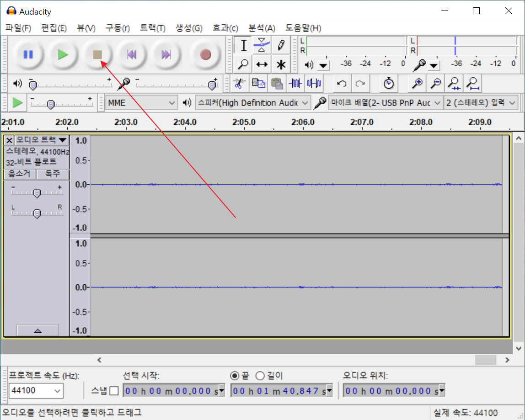Pause playback with the Pause button

coord(28,54)
